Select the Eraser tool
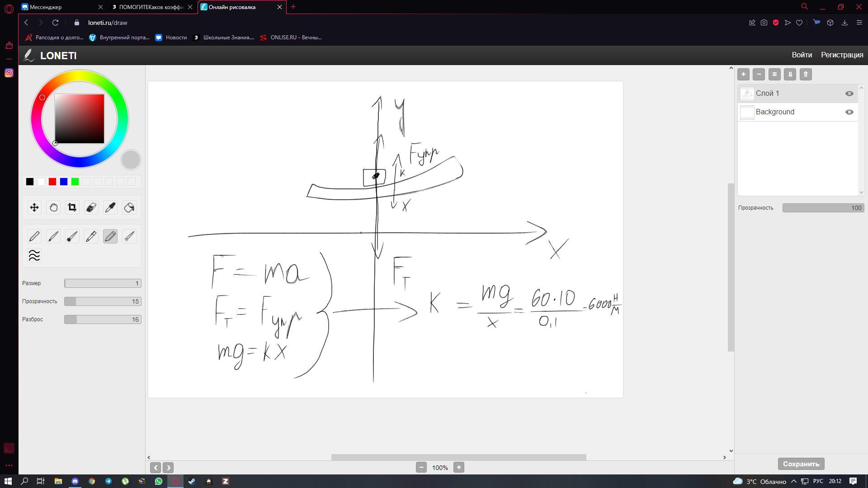 click(91, 207)
